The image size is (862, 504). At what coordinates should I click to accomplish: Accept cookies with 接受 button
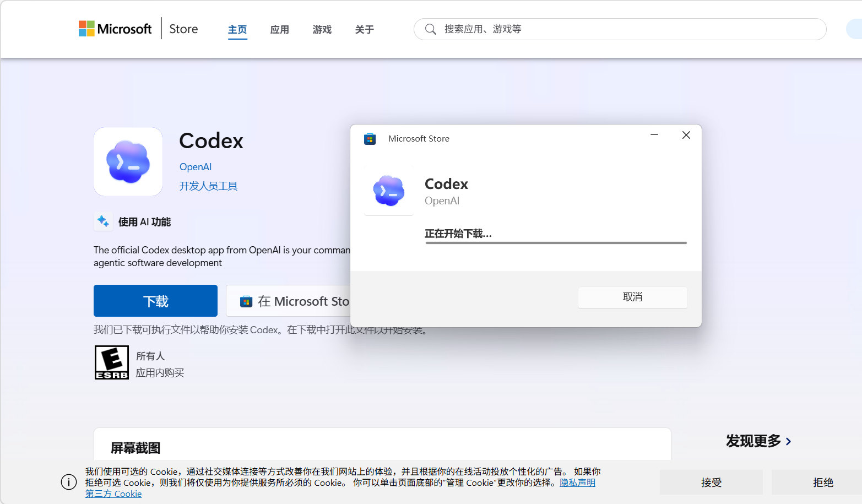pyautogui.click(x=711, y=483)
